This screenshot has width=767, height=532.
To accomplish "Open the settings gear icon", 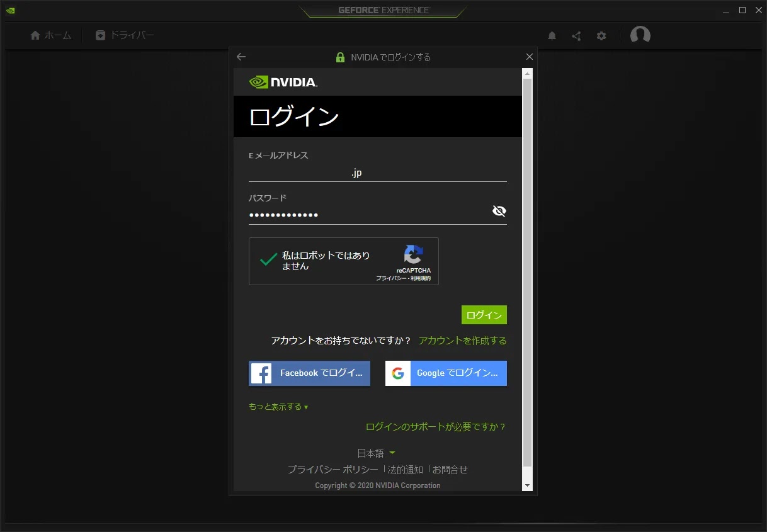I will click(x=601, y=36).
